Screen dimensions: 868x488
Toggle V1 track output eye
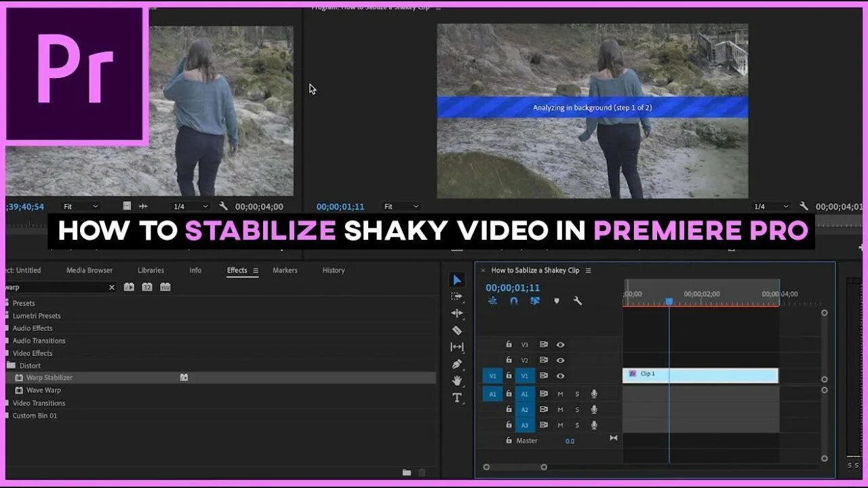tap(560, 376)
